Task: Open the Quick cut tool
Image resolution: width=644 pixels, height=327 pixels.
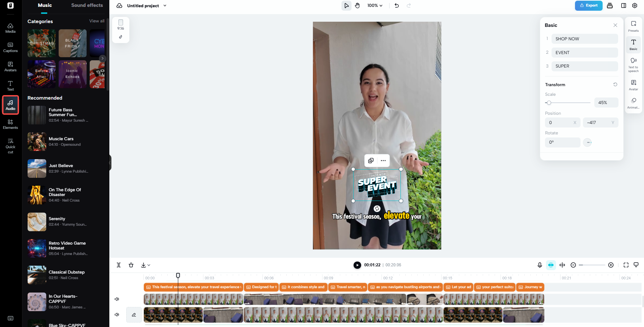Action: pos(10,146)
